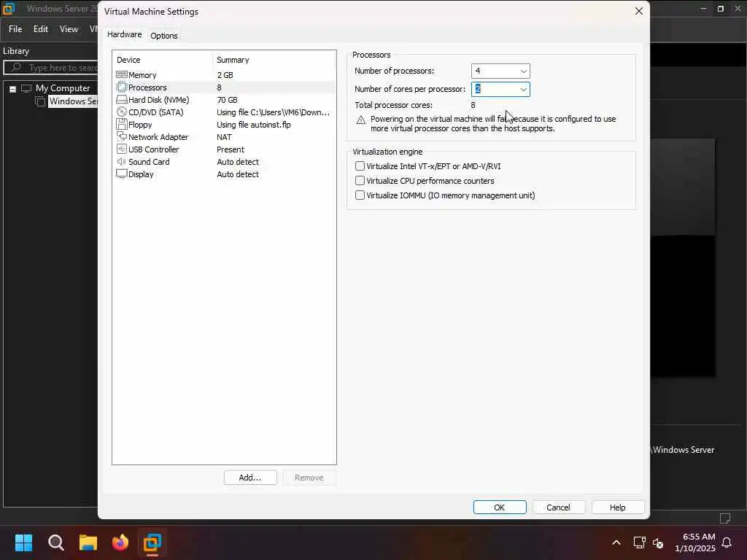Screen dimensions: 747x560
Task: Click the Processors chip icon
Action: click(x=122, y=87)
